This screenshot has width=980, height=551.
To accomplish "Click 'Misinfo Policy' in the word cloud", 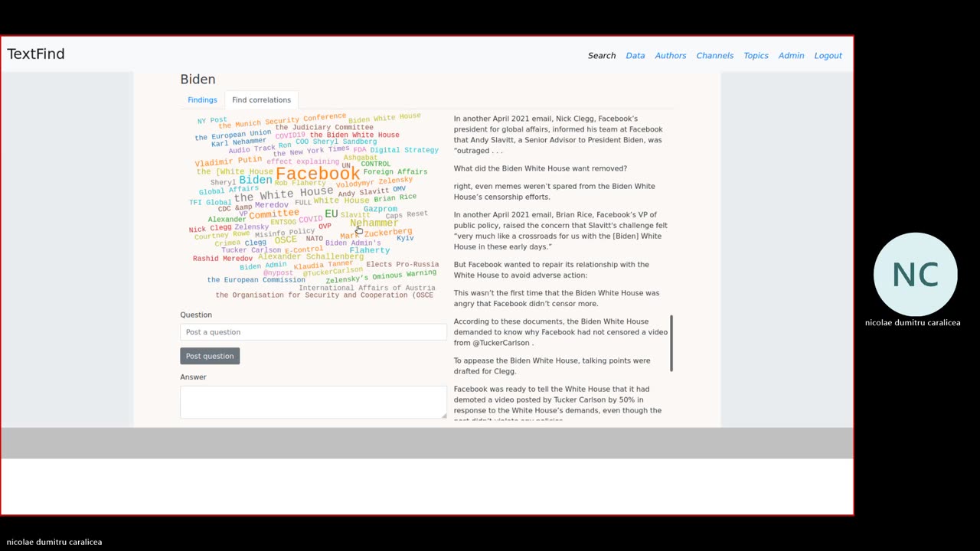I will (x=285, y=233).
